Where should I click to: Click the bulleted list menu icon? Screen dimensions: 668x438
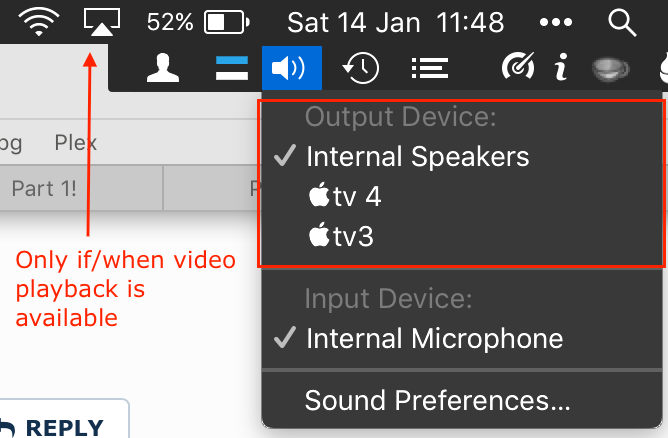coord(429,68)
